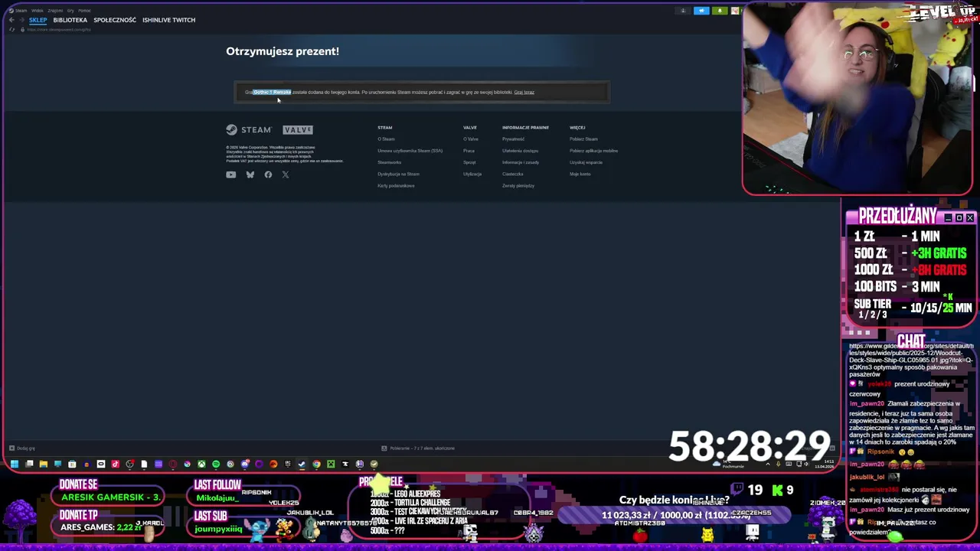Open the Steam Bluesky butterfly icon
Screen dimensions: 980x551
(x=250, y=174)
